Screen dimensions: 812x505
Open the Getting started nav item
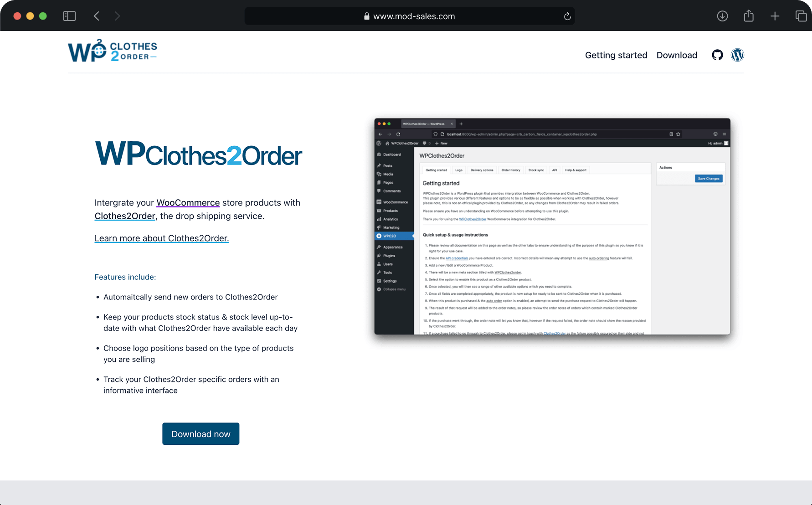tap(616, 55)
